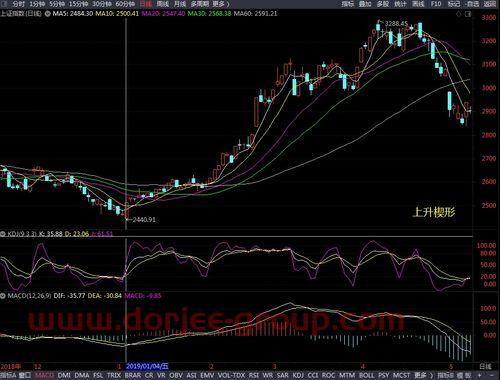The width and height of the screenshot is (500, 380).
Task: Open the 日线 period dropdown at bottom right
Action: click(x=485, y=366)
